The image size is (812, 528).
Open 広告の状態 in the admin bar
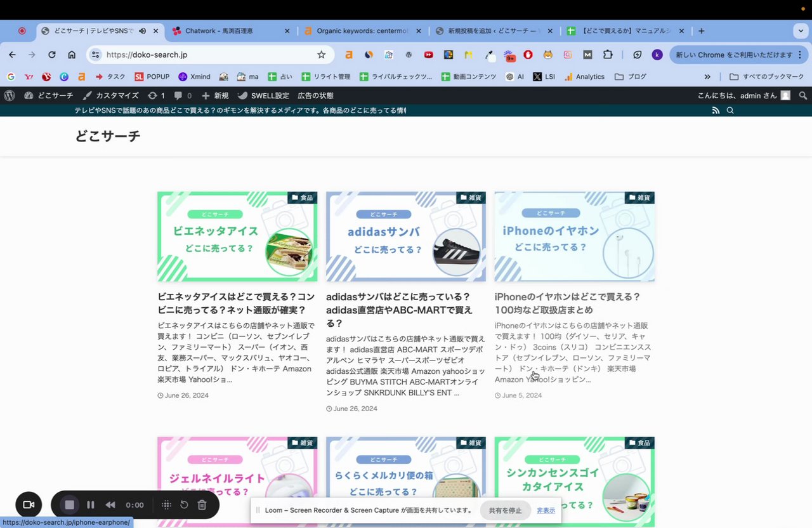coord(315,95)
